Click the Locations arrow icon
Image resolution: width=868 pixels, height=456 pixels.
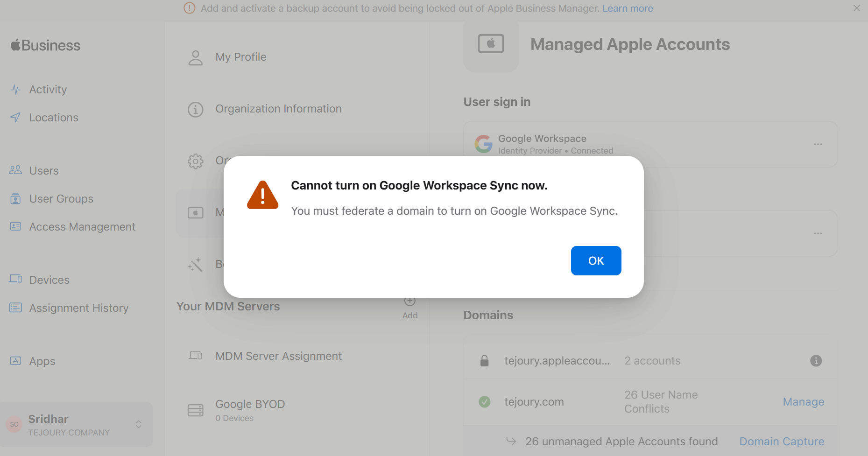click(x=15, y=118)
